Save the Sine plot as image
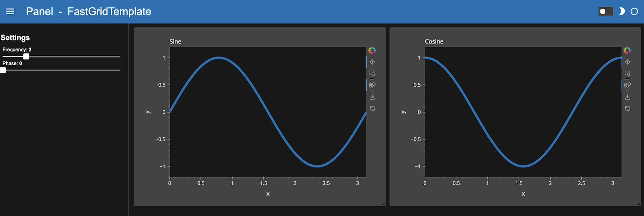The width and height of the screenshot is (644, 216). click(372, 97)
